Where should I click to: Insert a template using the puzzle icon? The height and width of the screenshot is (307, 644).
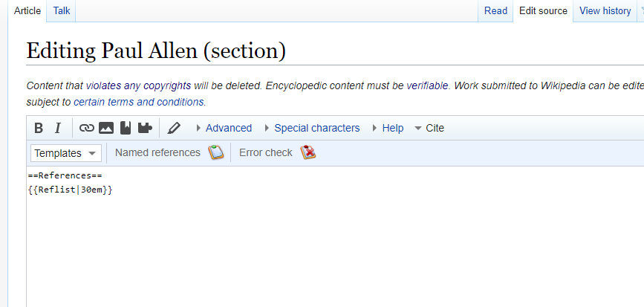(x=145, y=128)
